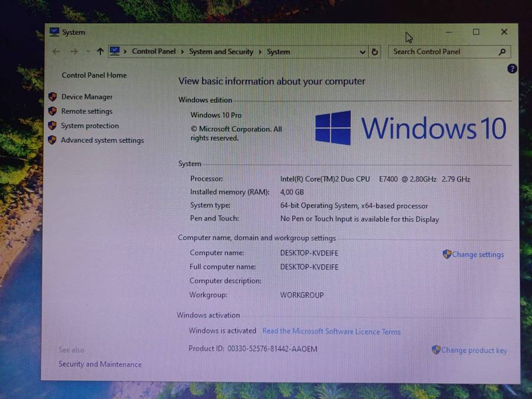Click the search magnifier icon
Screen dimensions: 532x399
(x=502, y=52)
